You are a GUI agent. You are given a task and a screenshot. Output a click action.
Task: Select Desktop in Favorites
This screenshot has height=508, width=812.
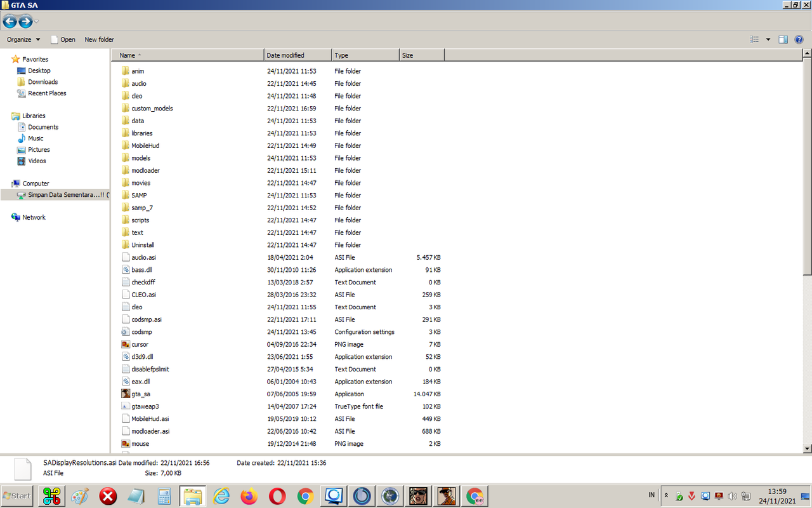point(39,70)
